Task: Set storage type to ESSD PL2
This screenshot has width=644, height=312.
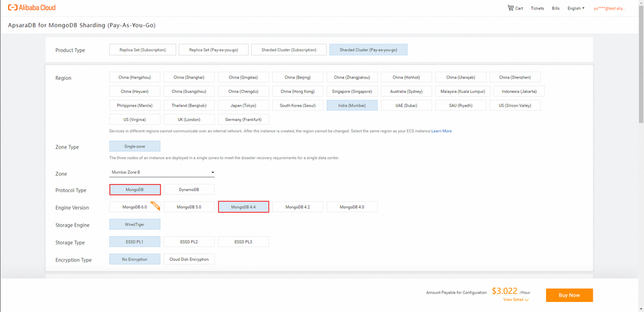Action: point(189,242)
